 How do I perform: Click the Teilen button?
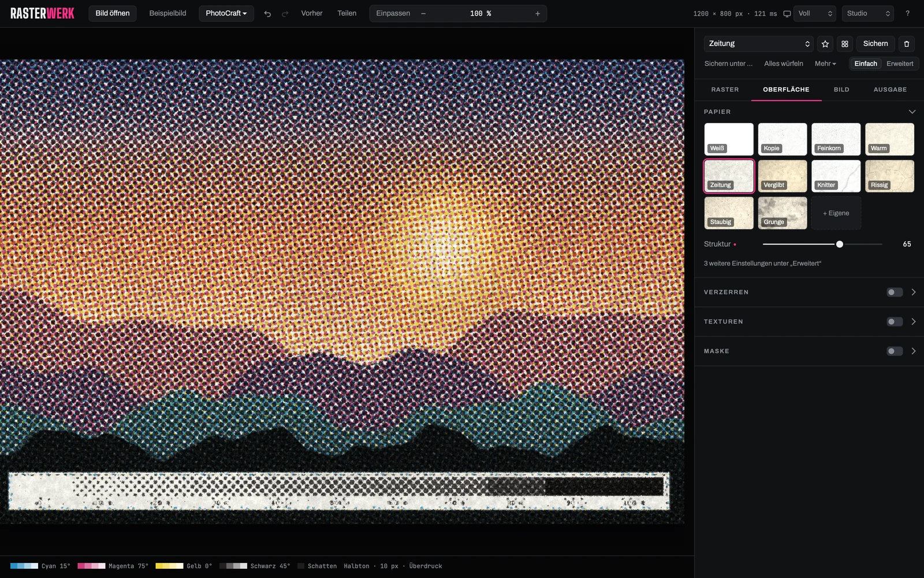click(346, 13)
